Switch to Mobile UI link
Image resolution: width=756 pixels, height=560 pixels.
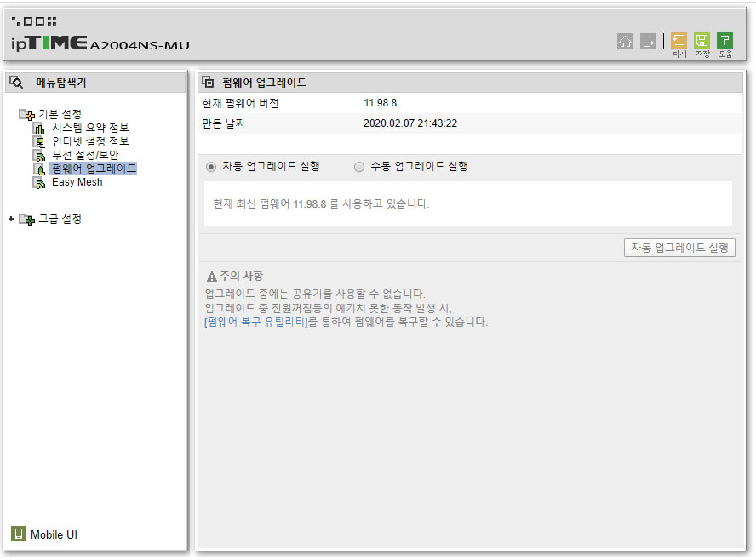pyautogui.click(x=54, y=534)
